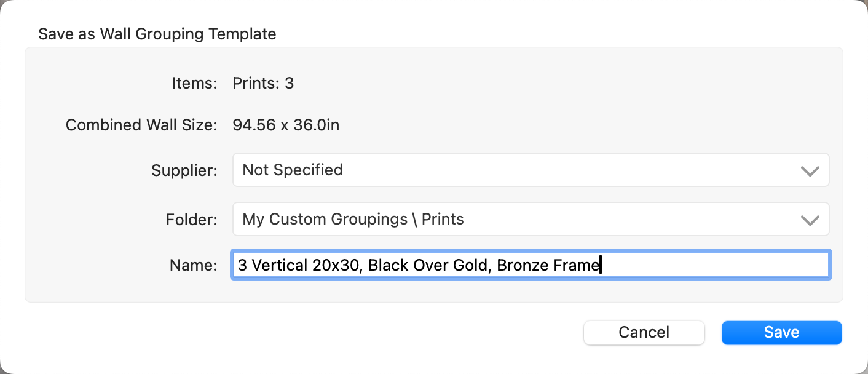This screenshot has width=868, height=374.
Task: Click the 'Items:' label
Action: 194,83
